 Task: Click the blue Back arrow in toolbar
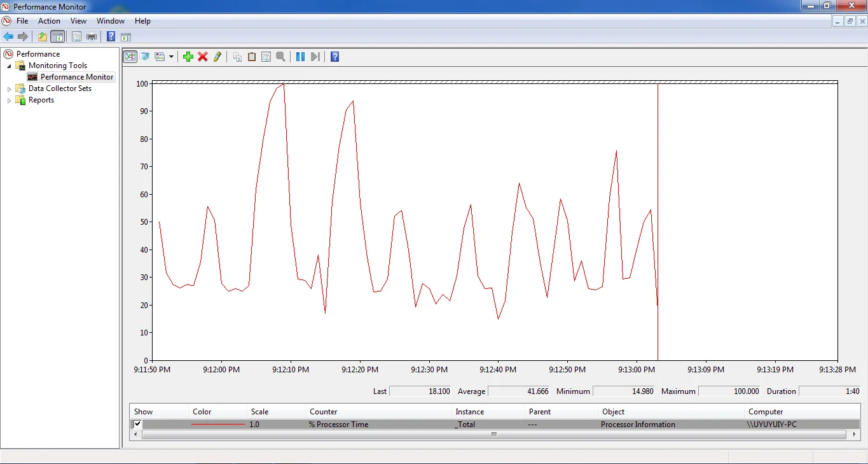[8, 37]
